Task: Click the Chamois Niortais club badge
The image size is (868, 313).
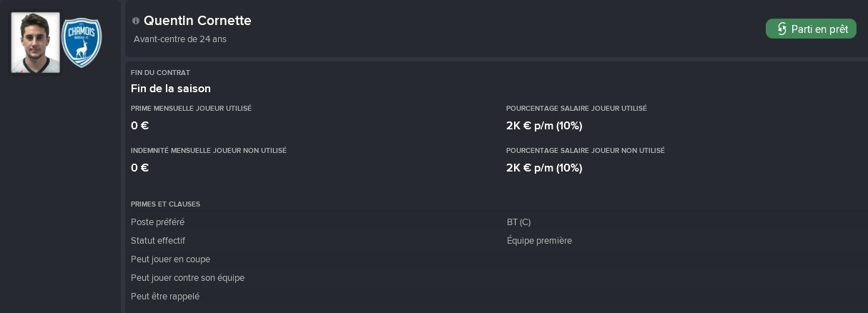Action: point(82,43)
